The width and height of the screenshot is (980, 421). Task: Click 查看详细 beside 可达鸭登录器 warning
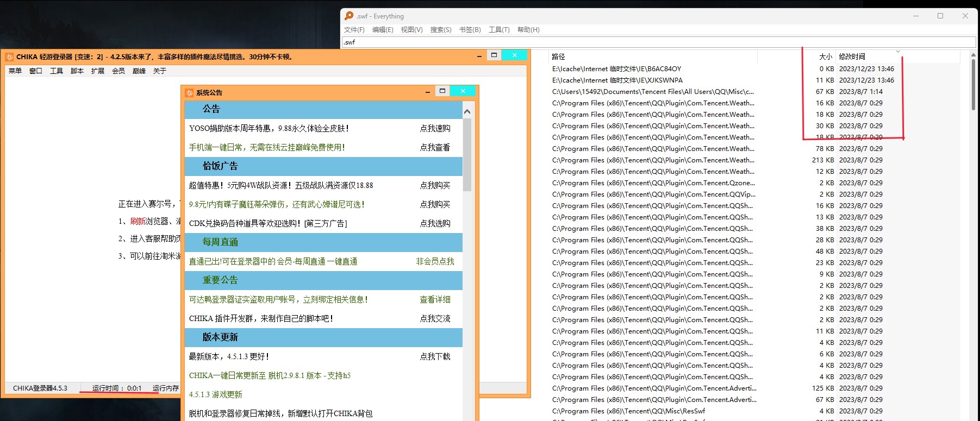click(435, 299)
